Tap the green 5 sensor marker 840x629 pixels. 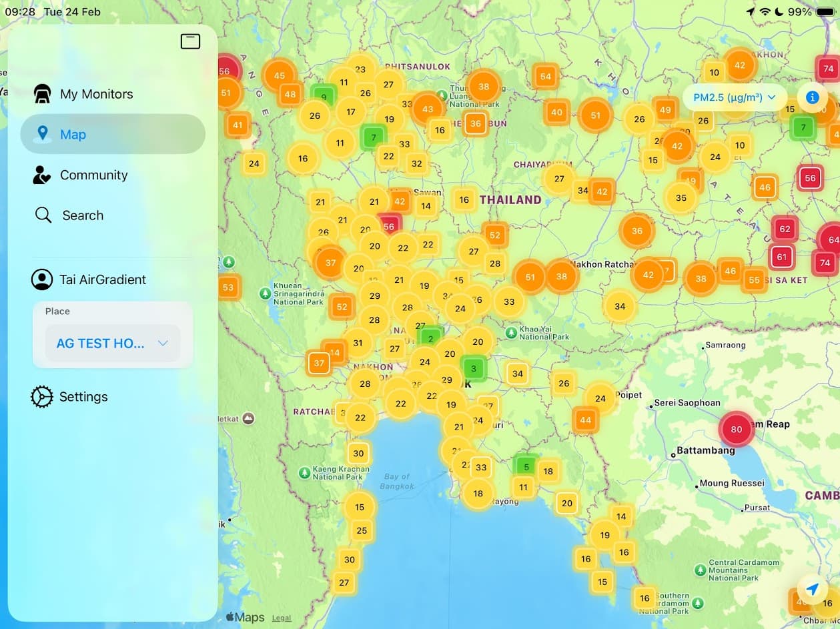point(526,467)
